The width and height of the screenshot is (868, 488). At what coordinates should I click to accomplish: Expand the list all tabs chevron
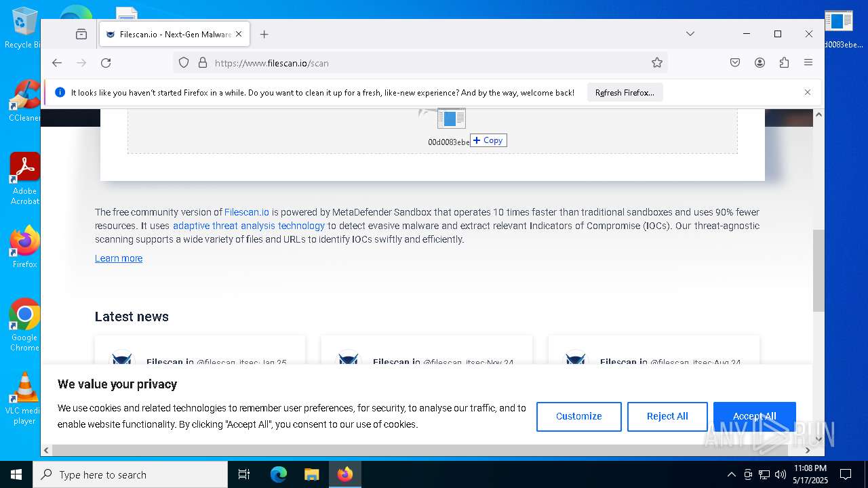point(690,34)
